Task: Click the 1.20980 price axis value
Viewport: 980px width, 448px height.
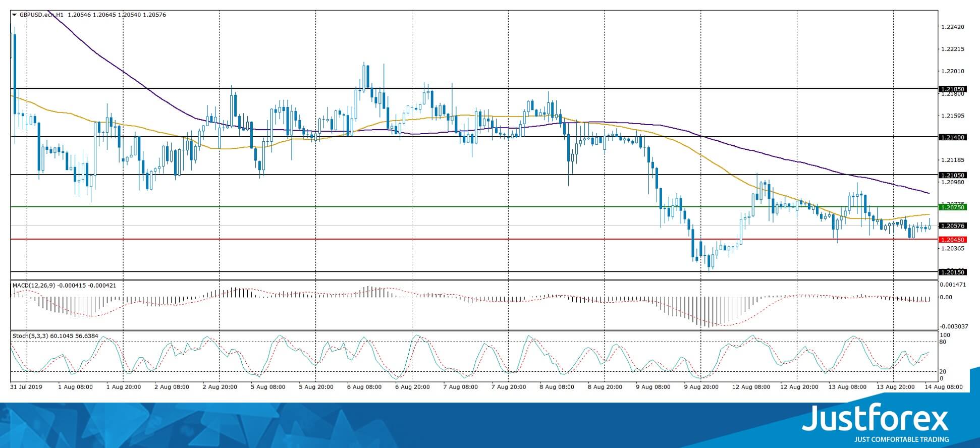Action: click(953, 182)
